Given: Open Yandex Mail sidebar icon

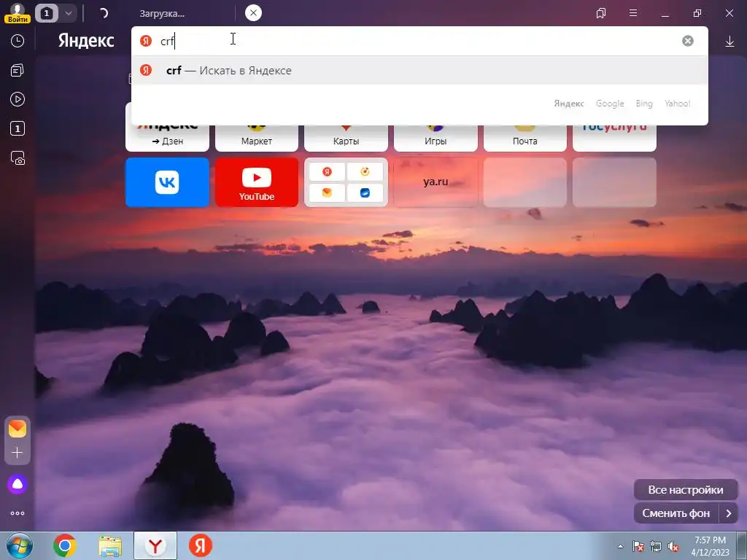Looking at the screenshot, I should click(x=18, y=429).
